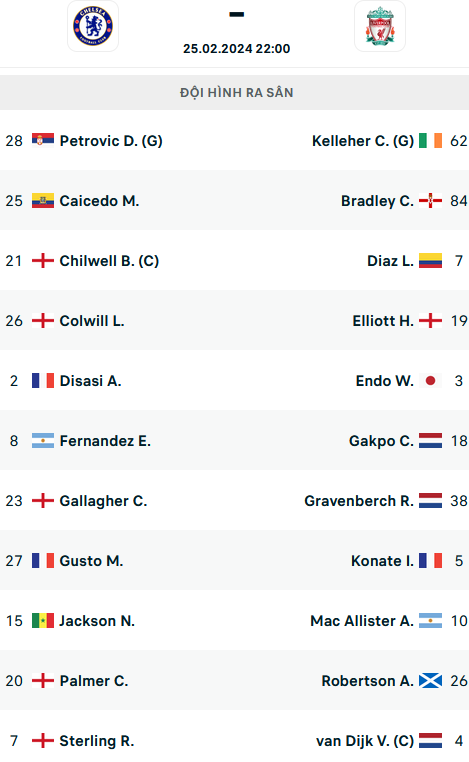Click the Serbia flag next to Petrovic
469x762 pixels.
43,140
